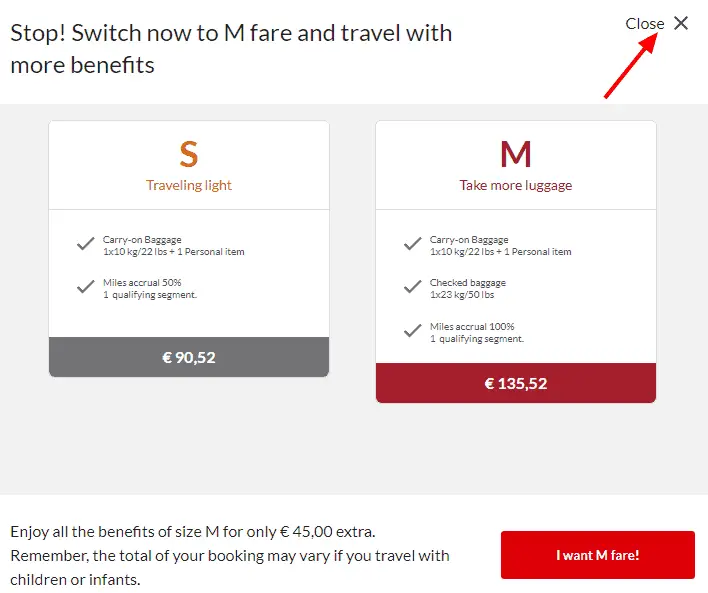This screenshot has width=708, height=593.
Task: Click the Close text label
Action: tap(644, 24)
